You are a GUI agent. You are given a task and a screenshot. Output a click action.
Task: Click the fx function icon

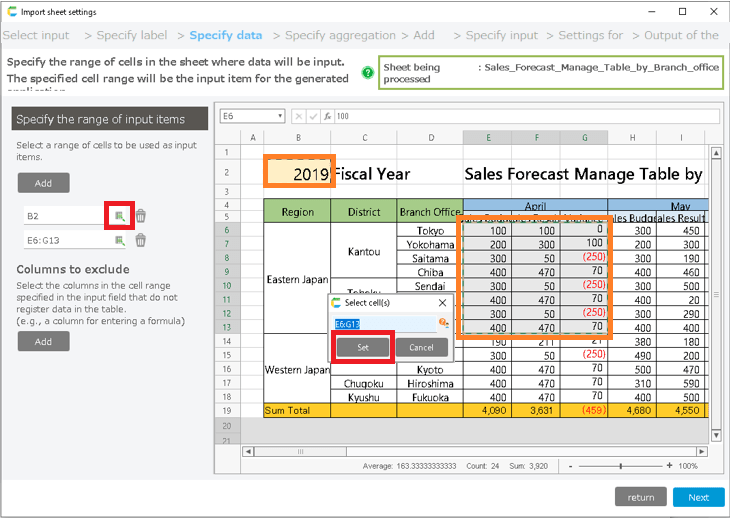click(327, 116)
